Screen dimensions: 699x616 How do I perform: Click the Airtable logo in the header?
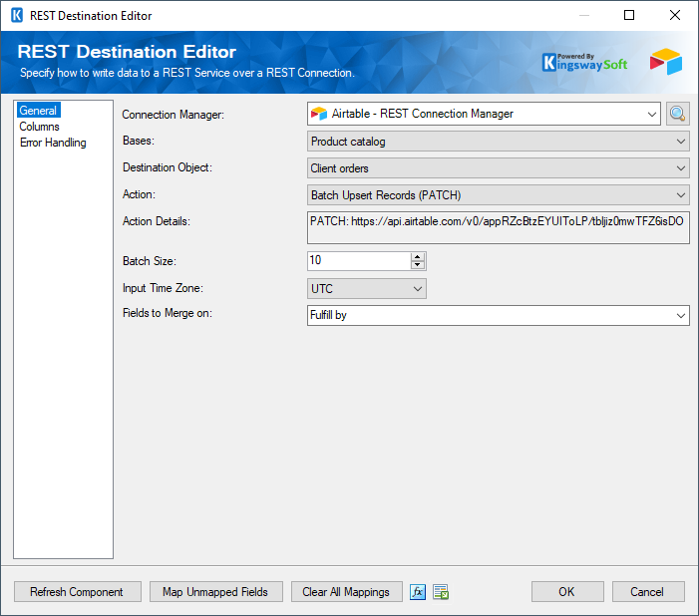(666, 62)
